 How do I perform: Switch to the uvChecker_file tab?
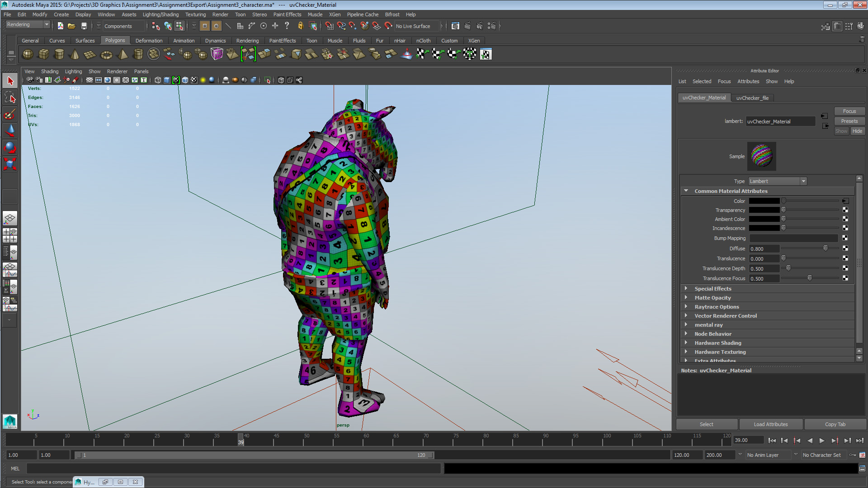(x=753, y=98)
